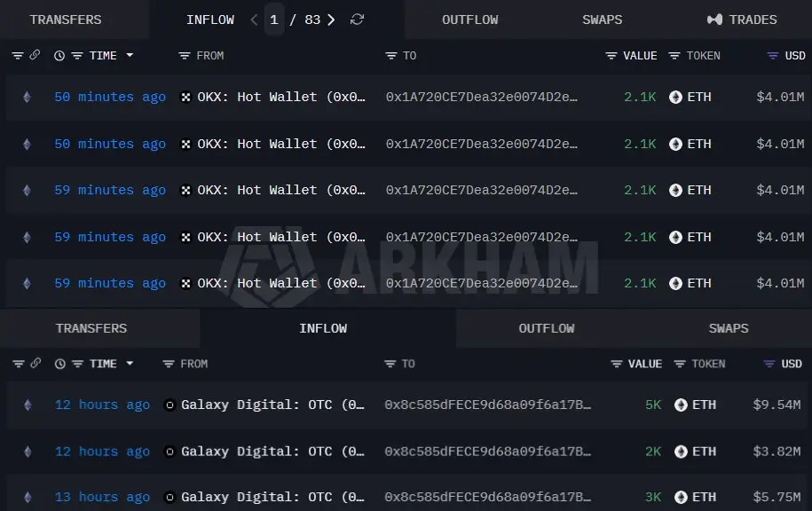Viewport: 812px width, 511px height.
Task: Go to the previous page with the left chevron
Action: [x=254, y=20]
